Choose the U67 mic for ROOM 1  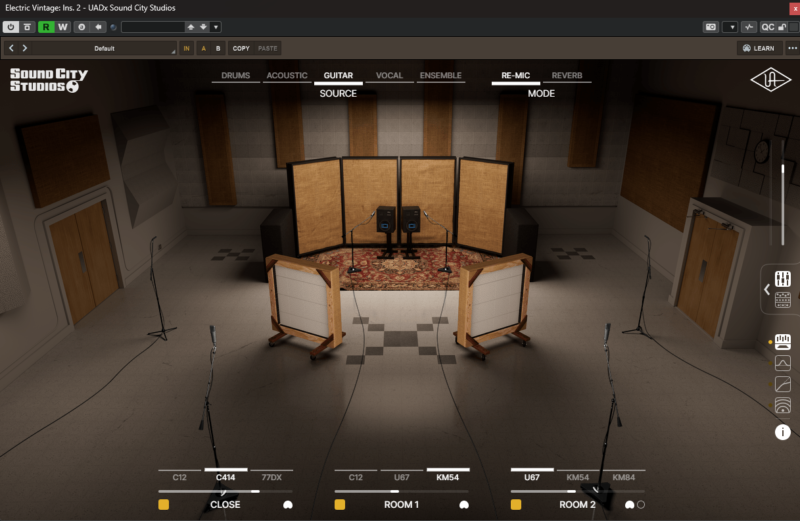pyautogui.click(x=402, y=476)
